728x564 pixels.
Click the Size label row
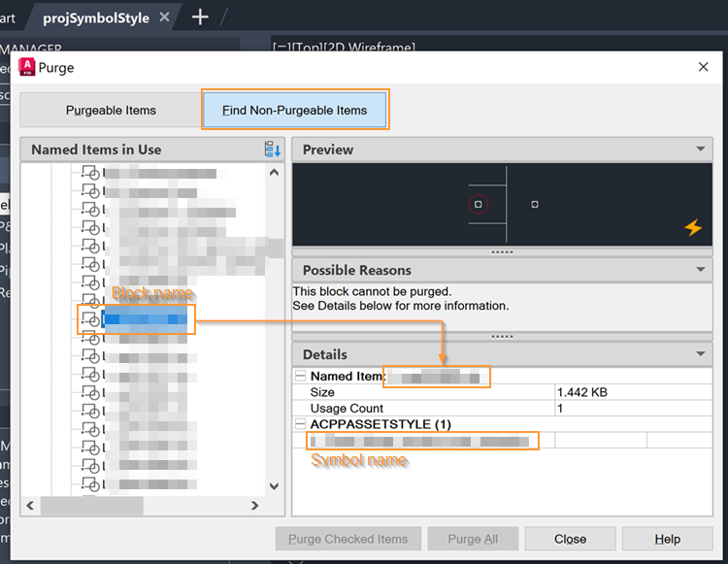point(322,392)
